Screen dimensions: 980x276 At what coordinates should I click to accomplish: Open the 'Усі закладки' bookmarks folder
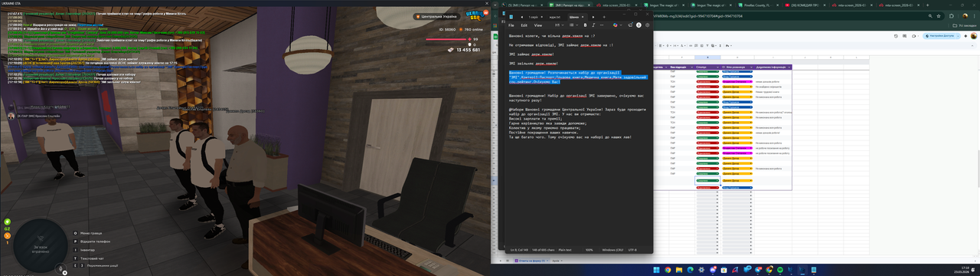coord(964,25)
